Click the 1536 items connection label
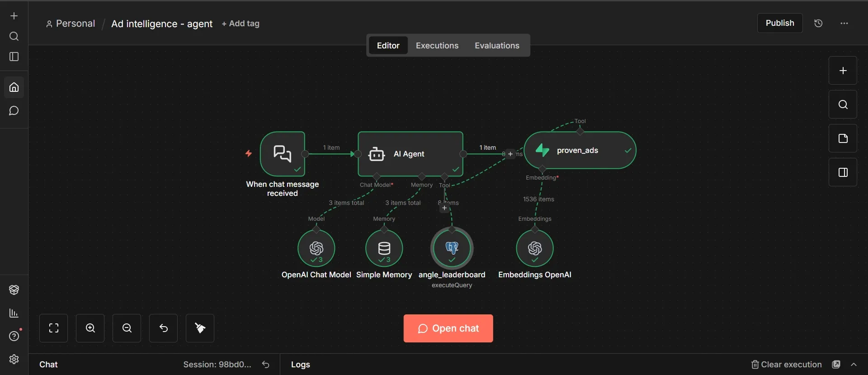Viewport: 868px width, 375px height. tap(538, 199)
